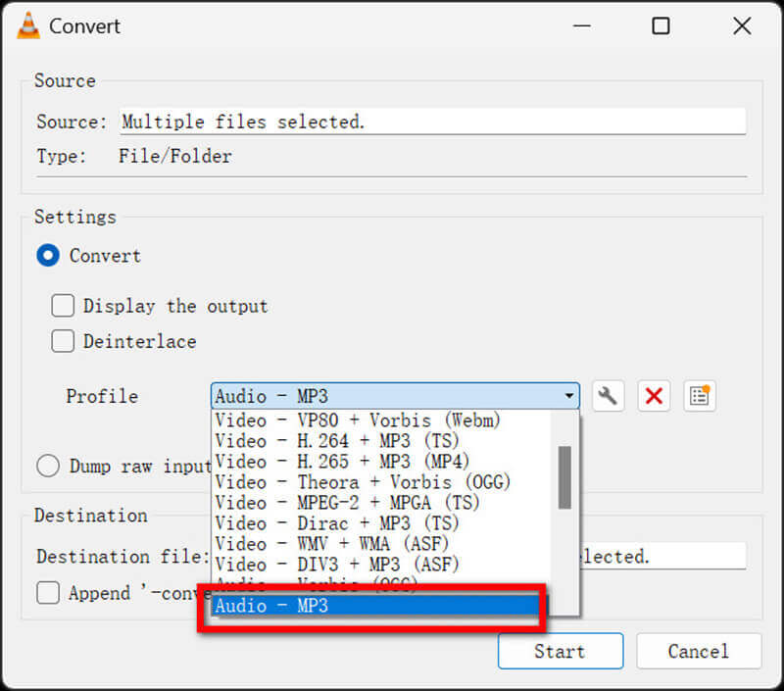
Task: Click the VLC cone icon in title bar
Action: click(28, 25)
